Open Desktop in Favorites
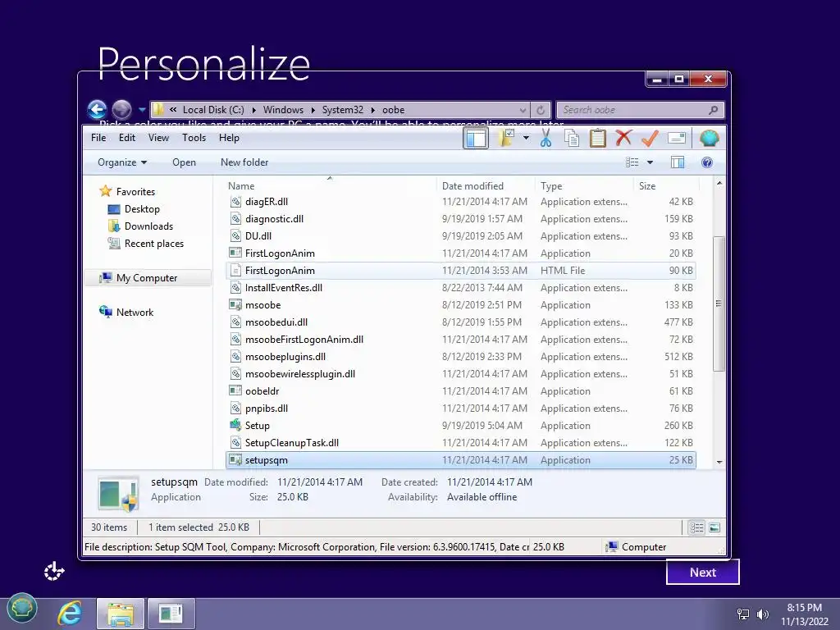840x630 pixels. pyautogui.click(x=142, y=209)
